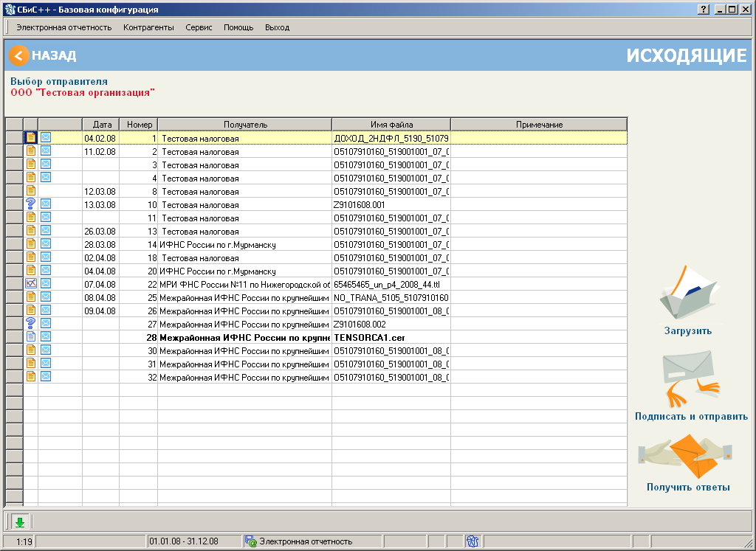Click the Номер column header
Viewport: 756px width, 551px height.
click(140, 124)
